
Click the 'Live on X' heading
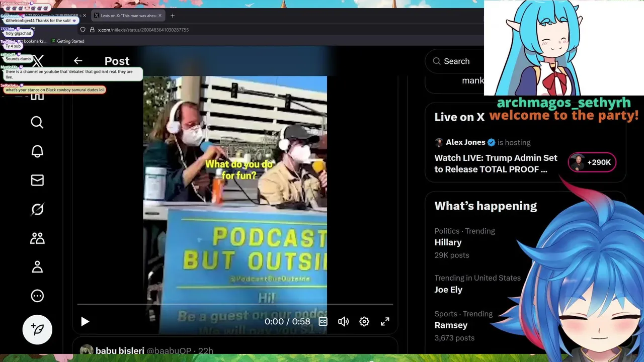point(459,117)
